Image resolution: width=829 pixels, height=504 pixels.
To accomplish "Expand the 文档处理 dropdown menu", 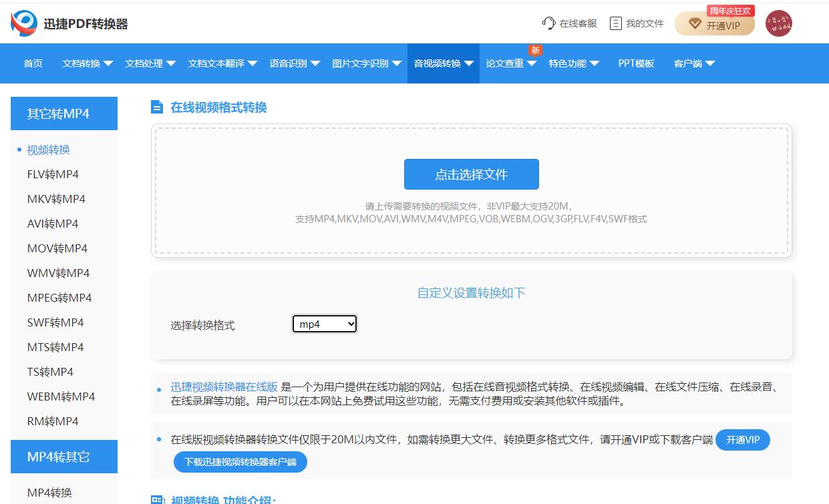I will click(150, 63).
